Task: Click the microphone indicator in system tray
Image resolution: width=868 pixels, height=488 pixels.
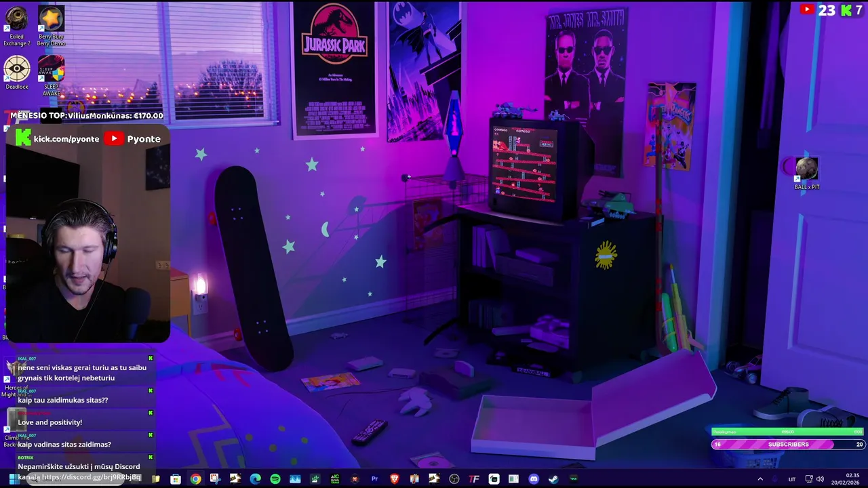Action: [x=775, y=479]
